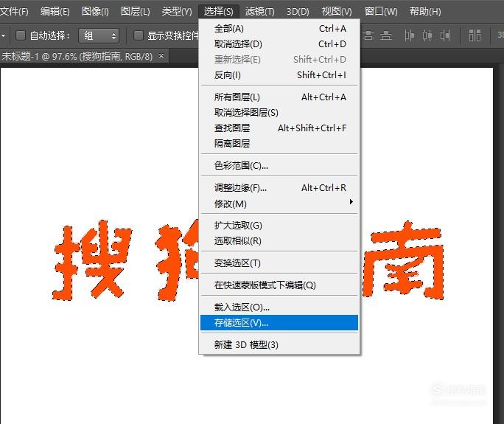Open the 编辑(E) menu
The image size is (504, 424).
[55, 12]
